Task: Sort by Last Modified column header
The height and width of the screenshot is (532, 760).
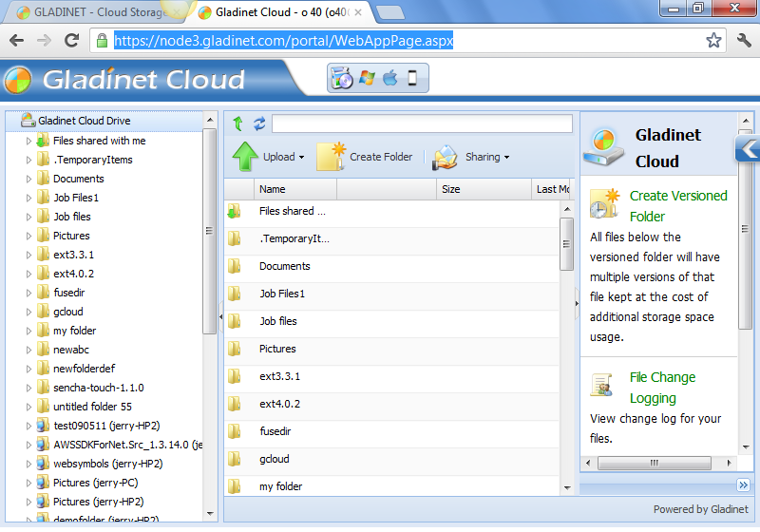Action: point(552,189)
